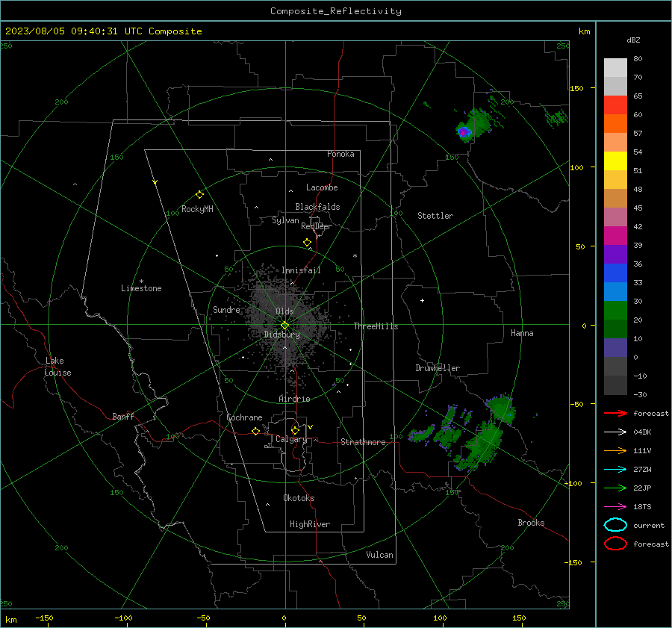Click the Lake Louise label

[x=57, y=367]
